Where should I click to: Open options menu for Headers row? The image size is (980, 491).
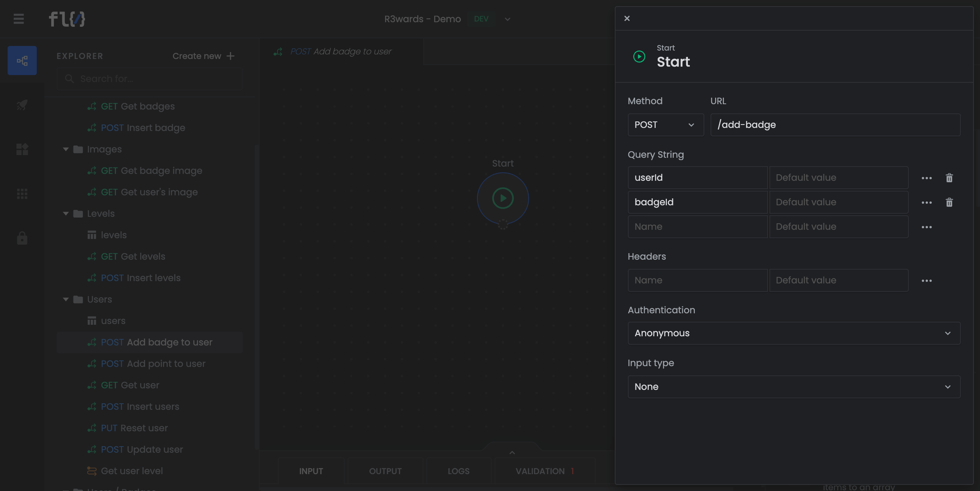click(926, 280)
